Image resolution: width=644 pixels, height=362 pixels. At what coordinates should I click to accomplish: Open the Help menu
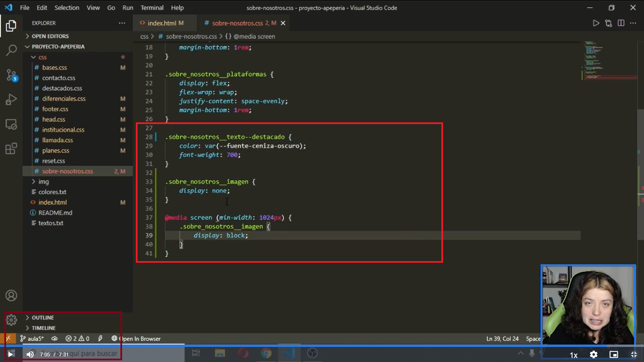(x=177, y=8)
